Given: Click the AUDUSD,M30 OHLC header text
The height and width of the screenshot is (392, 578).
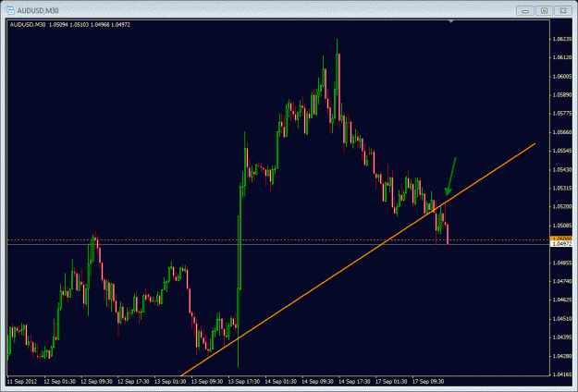Looking at the screenshot, I should (x=70, y=25).
